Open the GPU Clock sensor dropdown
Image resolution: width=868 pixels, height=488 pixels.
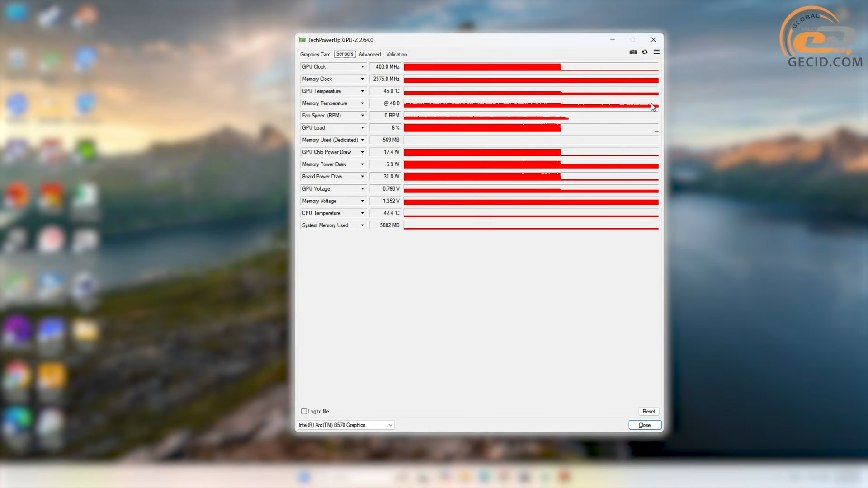(x=363, y=67)
